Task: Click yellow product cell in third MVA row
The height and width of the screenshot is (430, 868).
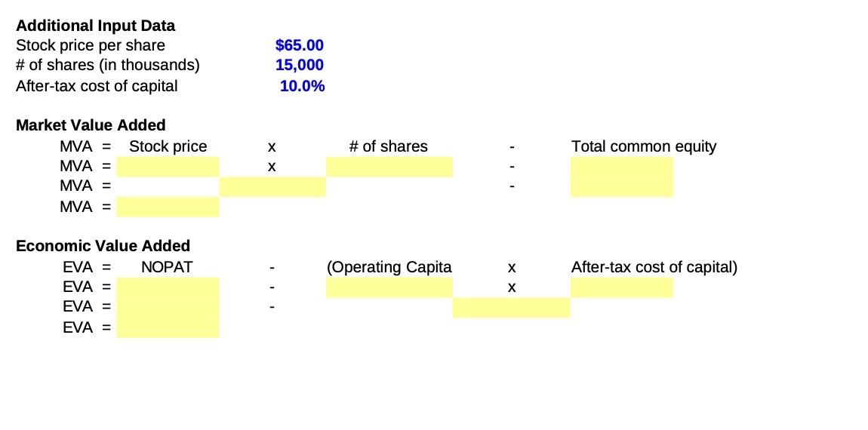Action: pos(272,187)
